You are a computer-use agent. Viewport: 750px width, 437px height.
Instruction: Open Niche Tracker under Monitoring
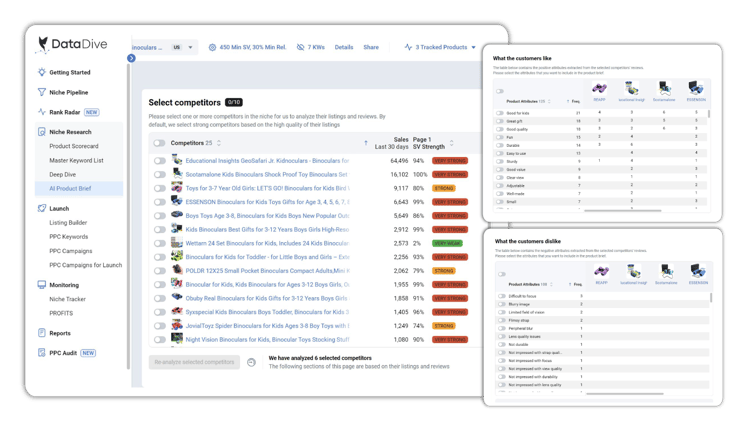pos(67,299)
